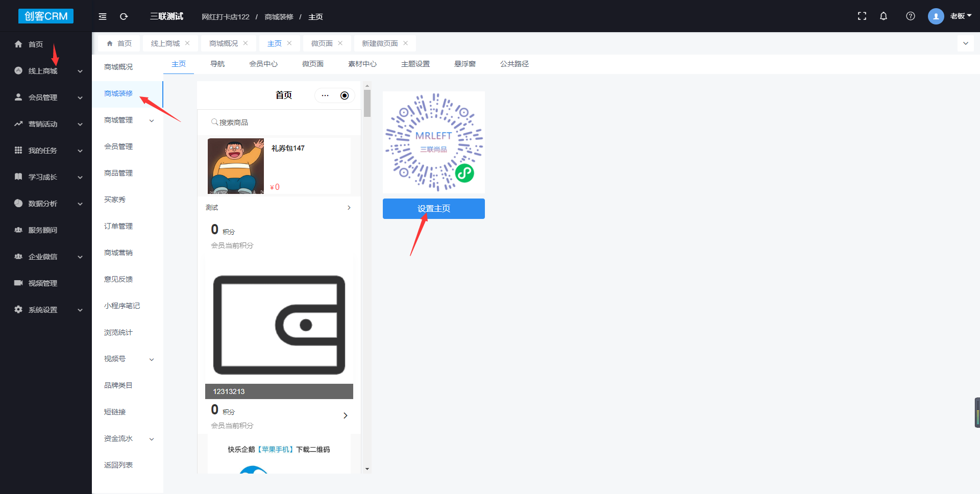Screen dimensions: 980x494
Task: Expand 资金流水 submenu chevron
Action: (152, 439)
